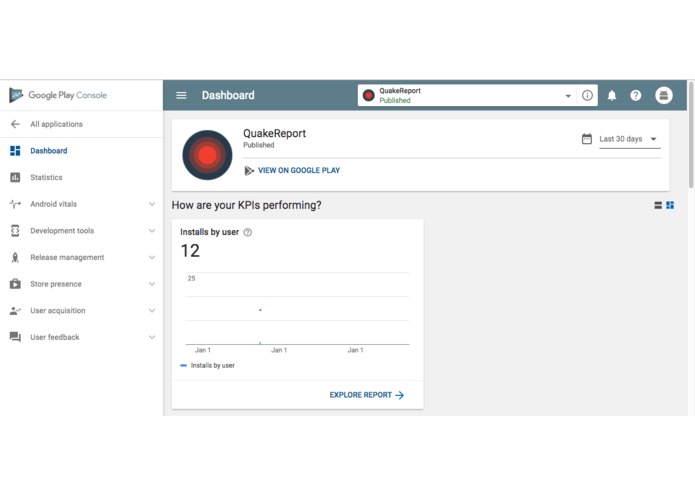Click the Development tools icon
This screenshot has height=494, width=695.
[x=15, y=230]
